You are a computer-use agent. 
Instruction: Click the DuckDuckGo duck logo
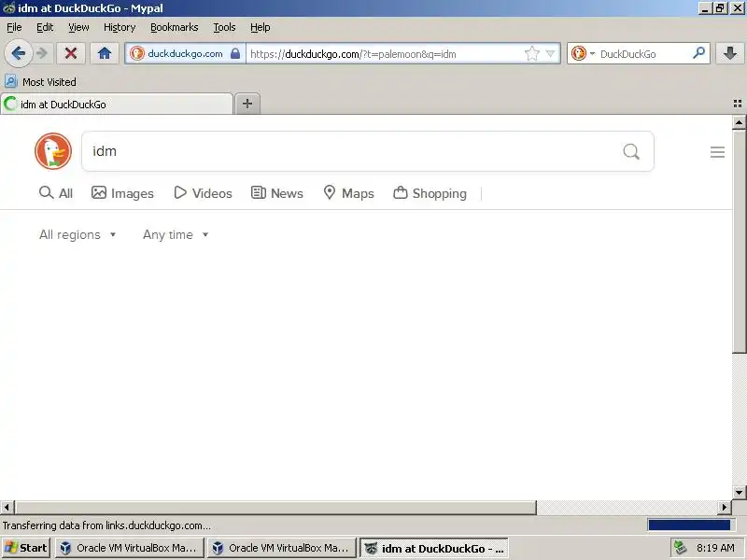[53, 151]
